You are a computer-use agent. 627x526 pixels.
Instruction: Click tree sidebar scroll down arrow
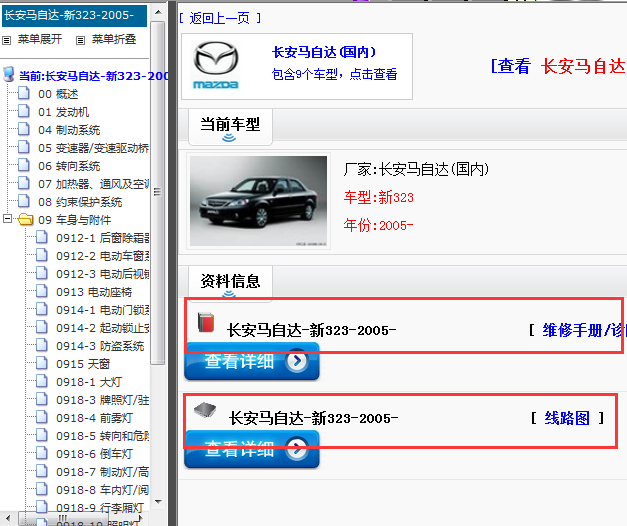[x=158, y=501]
